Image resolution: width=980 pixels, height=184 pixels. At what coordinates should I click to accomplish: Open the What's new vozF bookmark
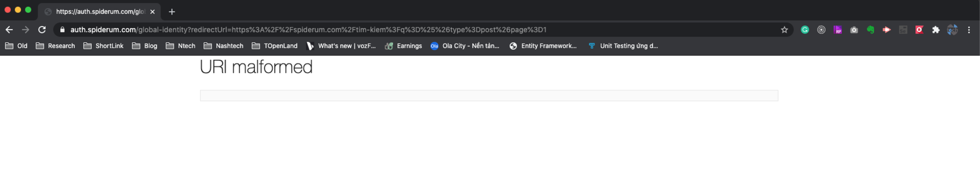point(341,46)
